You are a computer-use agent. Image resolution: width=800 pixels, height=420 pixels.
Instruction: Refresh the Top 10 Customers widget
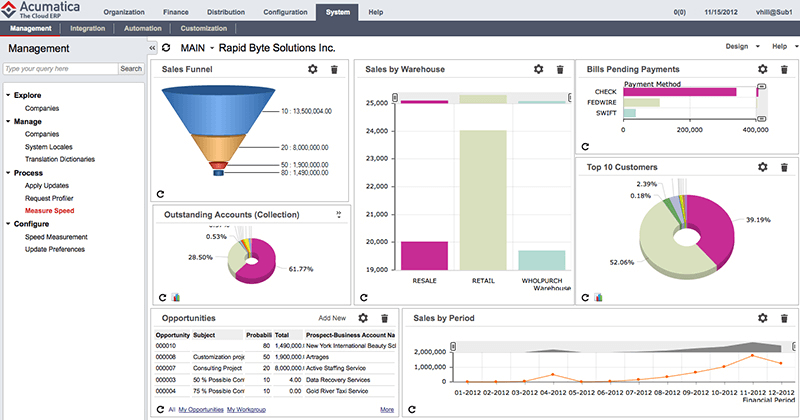pyautogui.click(x=585, y=298)
